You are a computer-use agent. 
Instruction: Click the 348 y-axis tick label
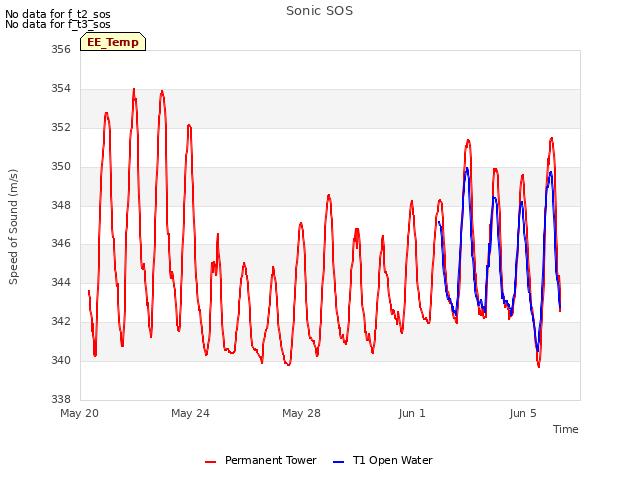61,205
